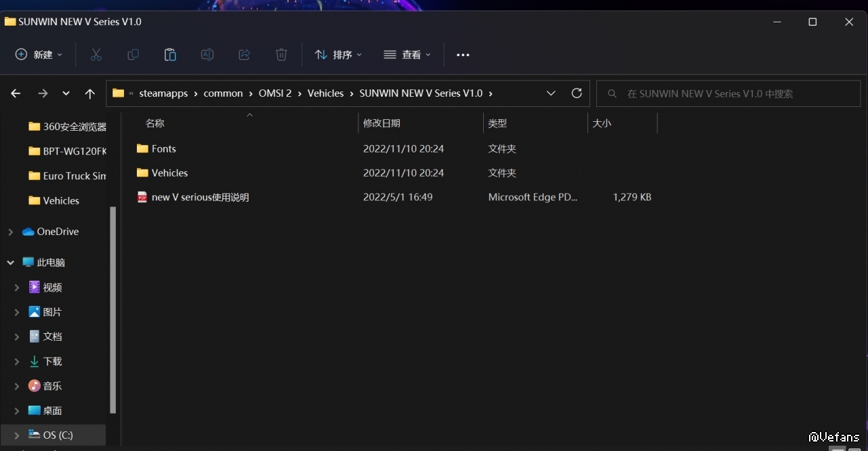The width and height of the screenshot is (868, 451).
Task: Click the search box for this folder
Action: 728,93
